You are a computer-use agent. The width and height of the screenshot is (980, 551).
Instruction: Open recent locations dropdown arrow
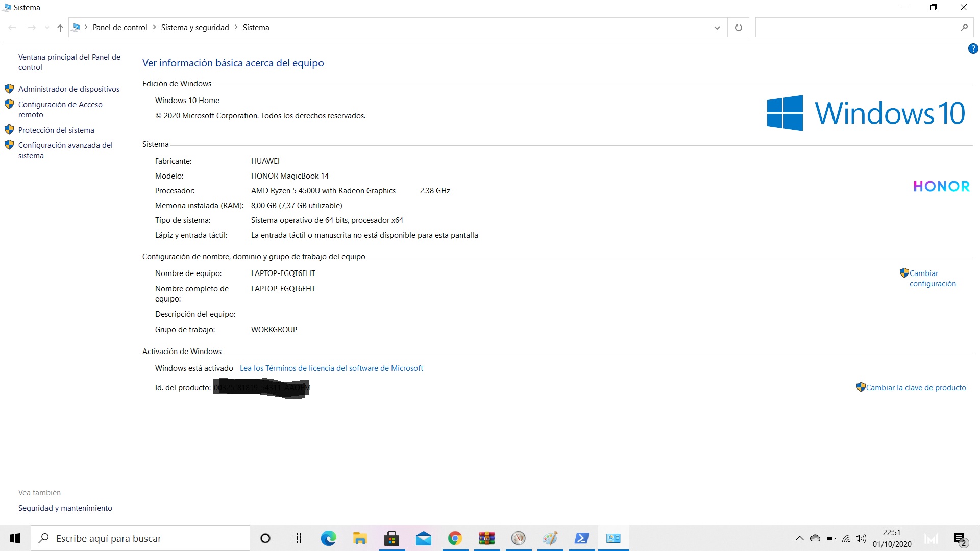pyautogui.click(x=47, y=28)
